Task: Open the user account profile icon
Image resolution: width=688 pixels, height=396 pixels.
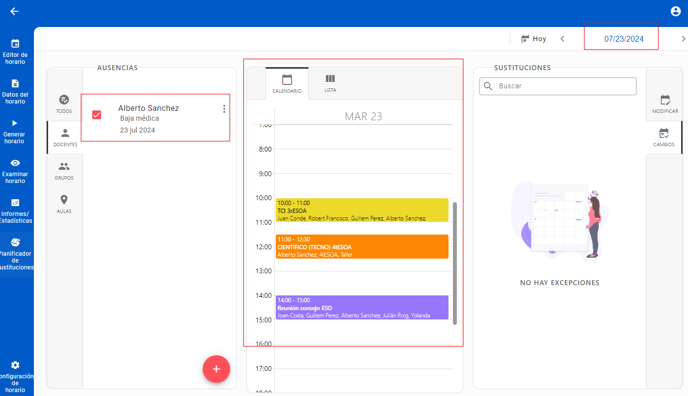Action: pos(675,11)
